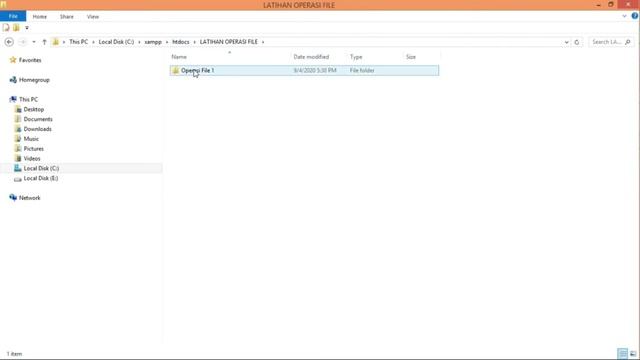Click the folder icon in the address bar
640x360 pixels.
click(x=56, y=42)
